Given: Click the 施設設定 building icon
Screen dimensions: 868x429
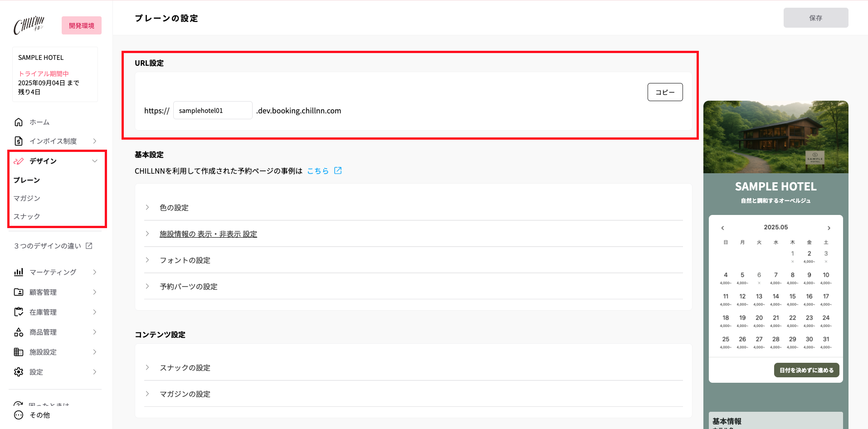Looking at the screenshot, I should (19, 352).
